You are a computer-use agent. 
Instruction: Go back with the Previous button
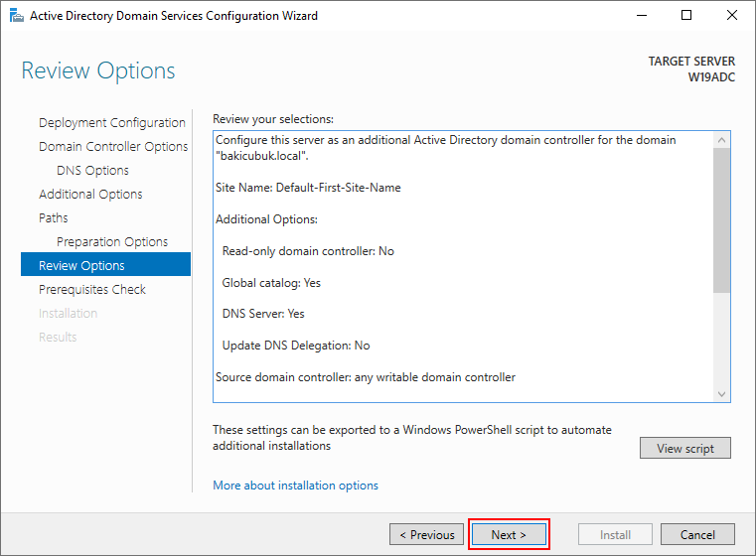pos(427,534)
